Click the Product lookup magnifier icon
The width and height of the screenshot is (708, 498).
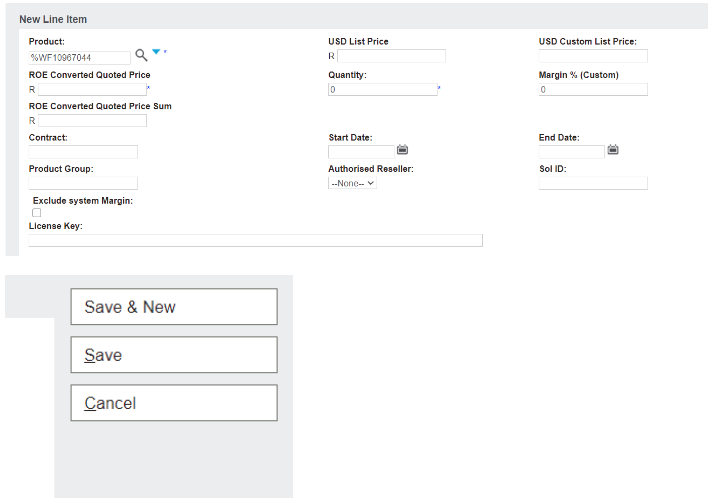[141, 56]
